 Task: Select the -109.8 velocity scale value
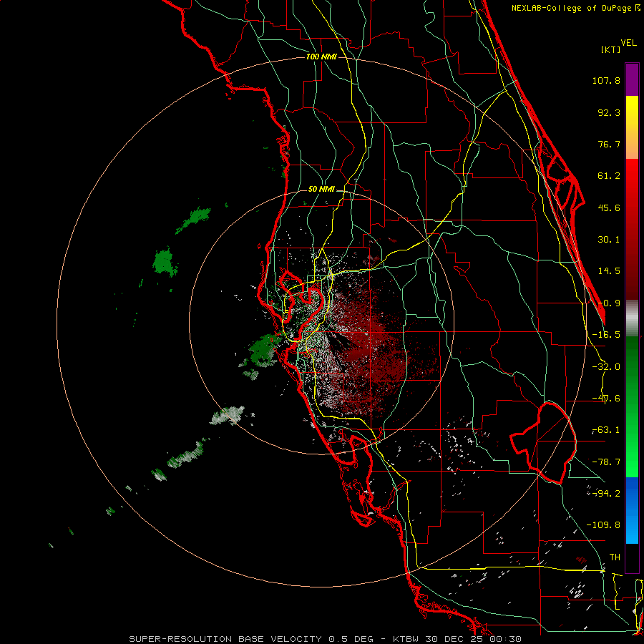(603, 525)
